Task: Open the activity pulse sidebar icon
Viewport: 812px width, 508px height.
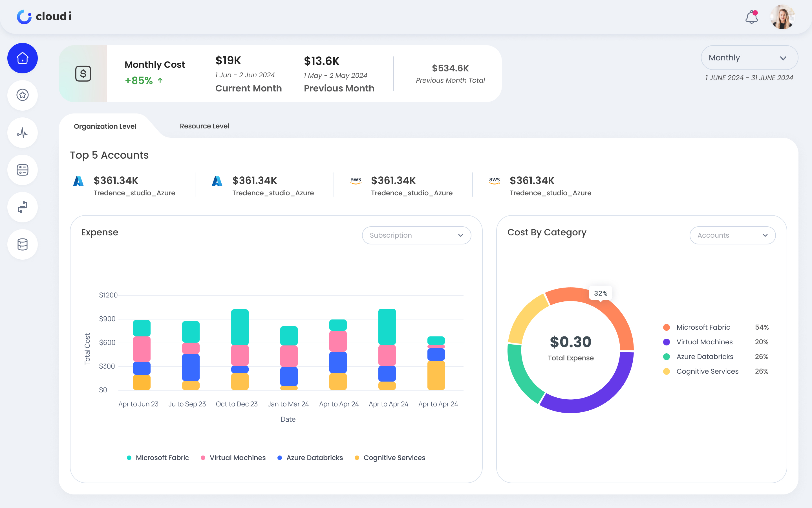Action: pyautogui.click(x=23, y=133)
